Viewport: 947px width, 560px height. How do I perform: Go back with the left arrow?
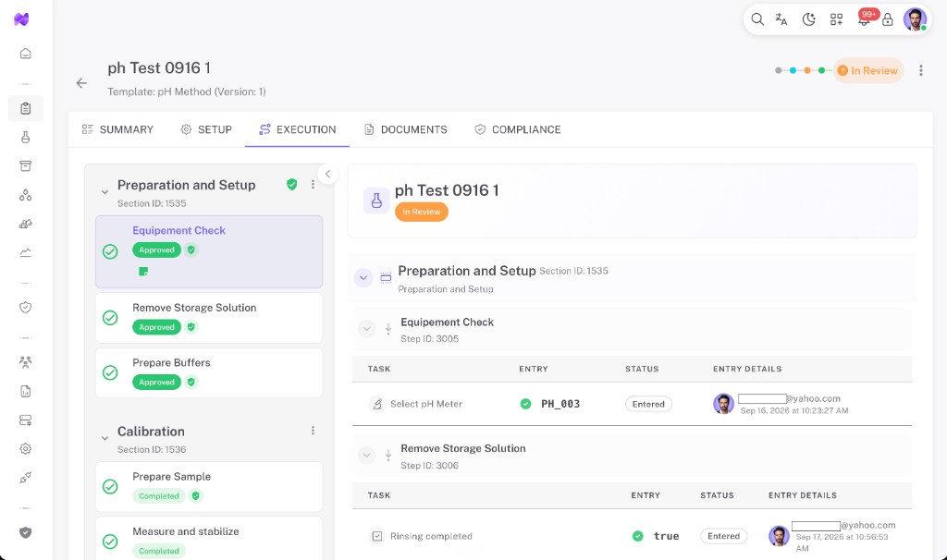pyautogui.click(x=81, y=83)
